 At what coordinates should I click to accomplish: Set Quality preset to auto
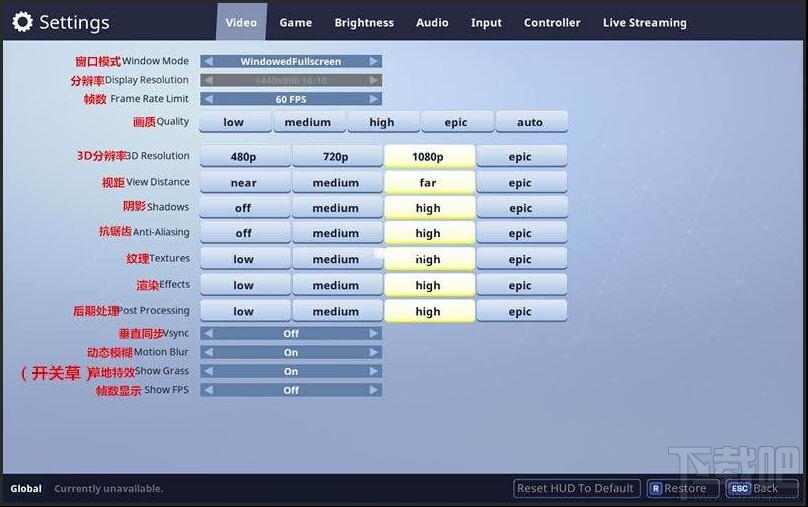click(x=531, y=122)
